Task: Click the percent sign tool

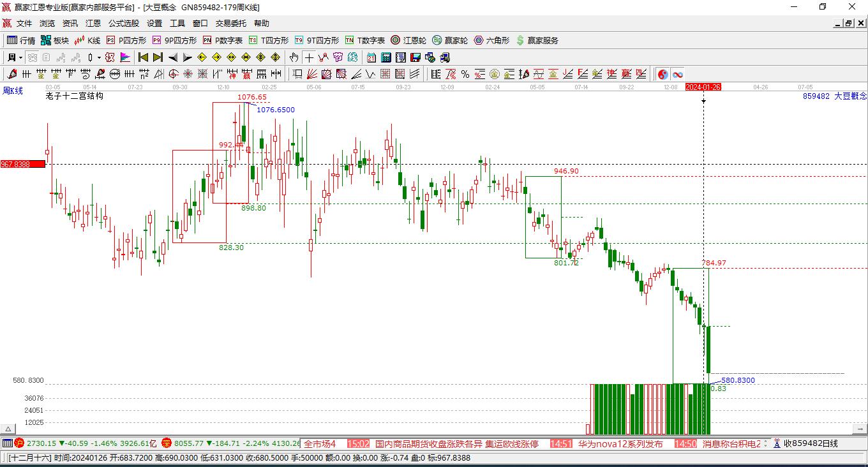Action: click(x=465, y=74)
